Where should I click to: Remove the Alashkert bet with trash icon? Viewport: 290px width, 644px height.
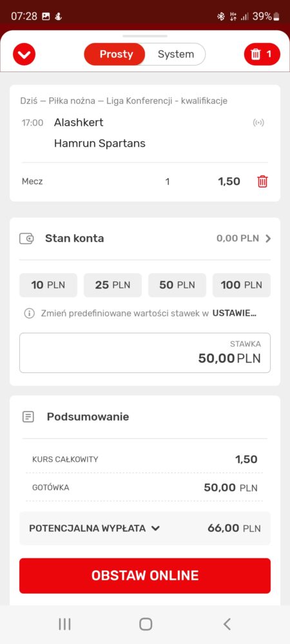coord(262,181)
